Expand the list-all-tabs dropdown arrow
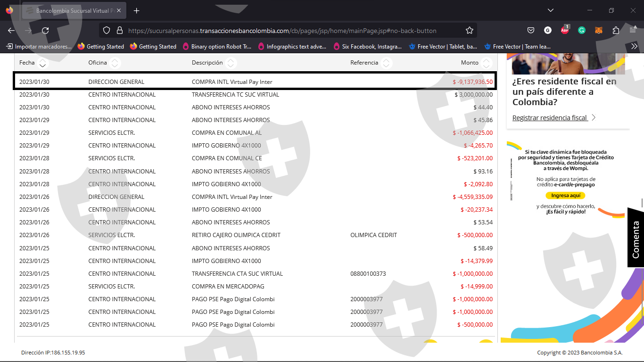 (551, 10)
